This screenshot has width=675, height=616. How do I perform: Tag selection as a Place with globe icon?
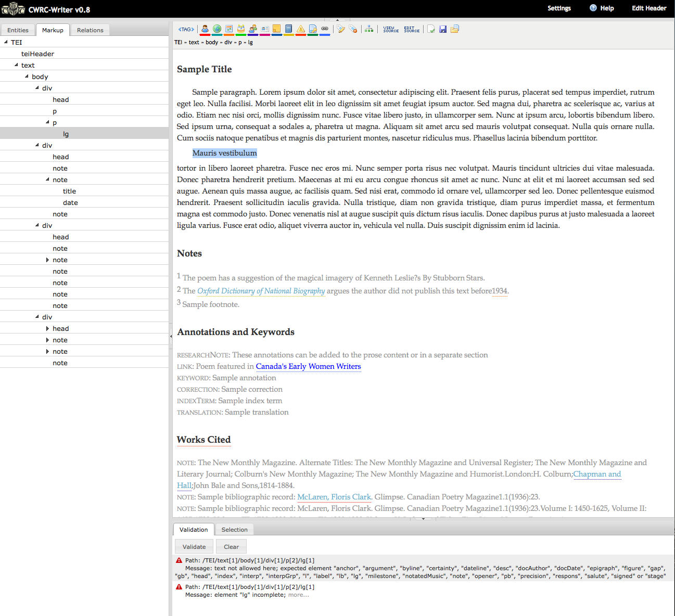point(217,29)
